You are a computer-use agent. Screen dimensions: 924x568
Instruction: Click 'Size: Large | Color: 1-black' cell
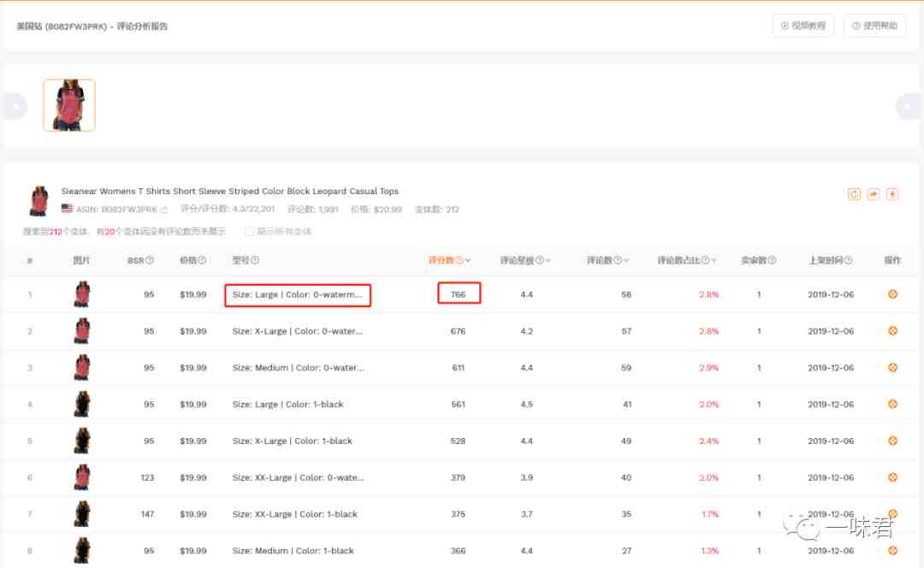pyautogui.click(x=287, y=405)
